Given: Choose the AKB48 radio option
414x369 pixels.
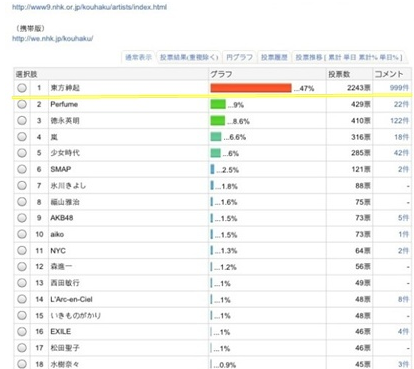Looking at the screenshot, I should (22, 218).
